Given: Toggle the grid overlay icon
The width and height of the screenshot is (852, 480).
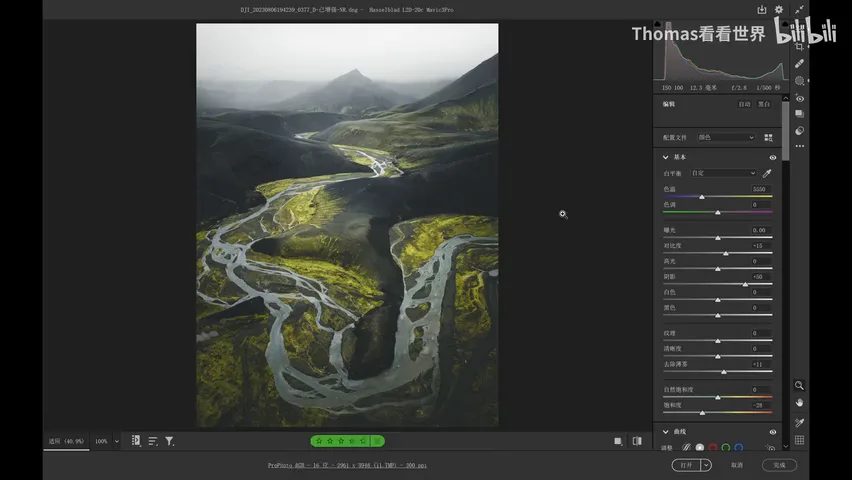Looking at the screenshot, I should pyautogui.click(x=799, y=440).
